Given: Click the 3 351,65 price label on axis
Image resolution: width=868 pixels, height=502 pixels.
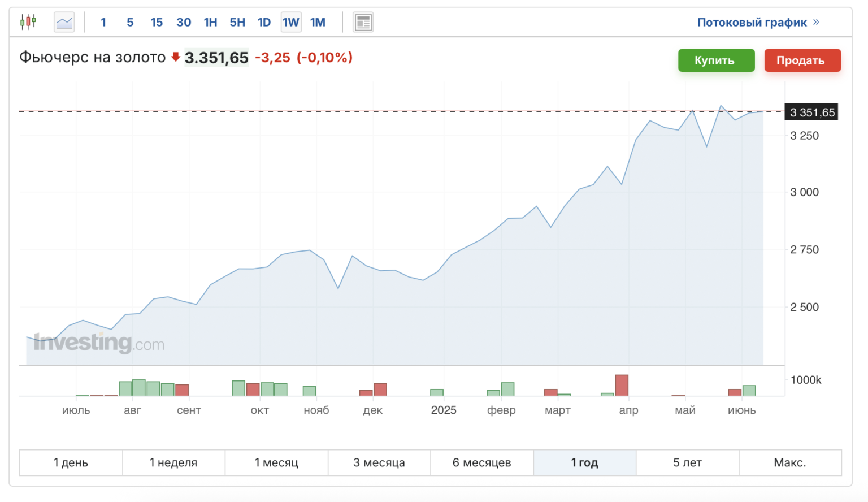Looking at the screenshot, I should coord(811,112).
